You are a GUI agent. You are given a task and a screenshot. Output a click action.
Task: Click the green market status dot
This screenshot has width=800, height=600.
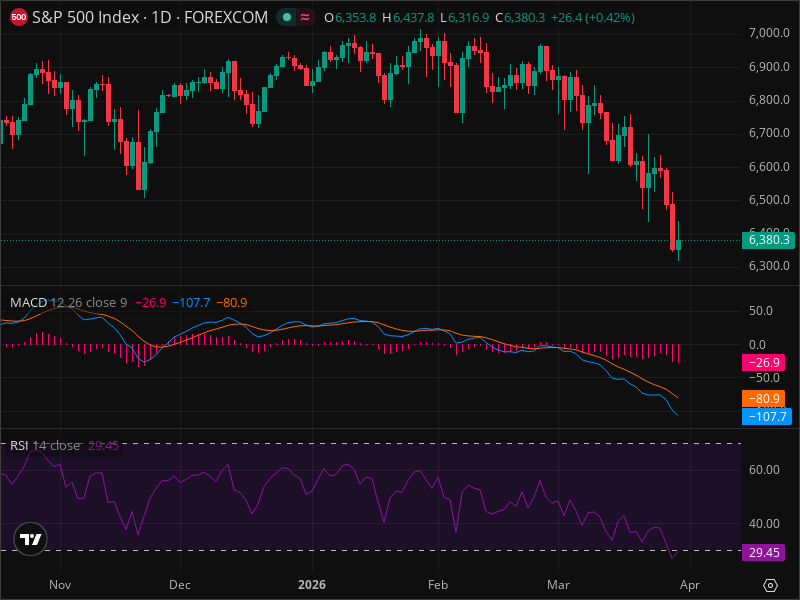287,17
